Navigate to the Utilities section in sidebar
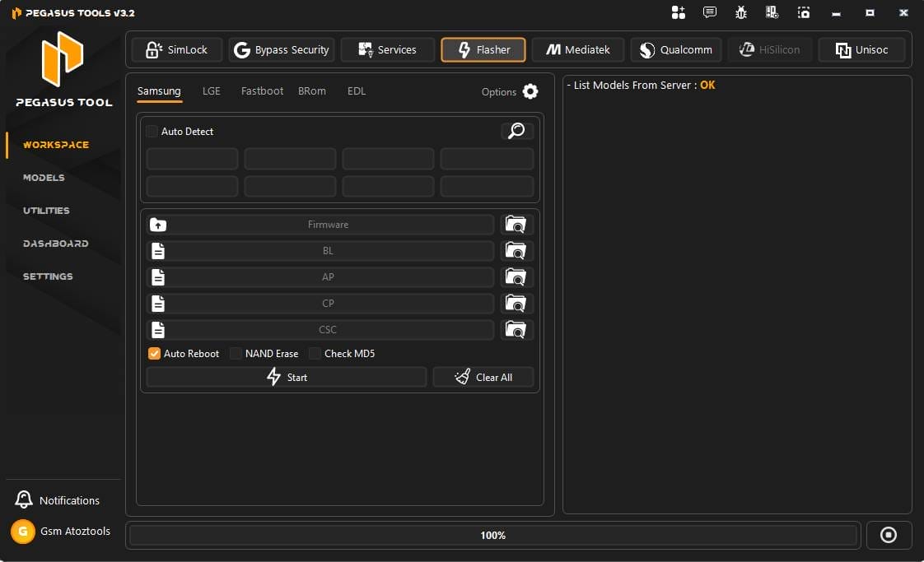Viewport: 924px width, 562px height. tap(48, 211)
